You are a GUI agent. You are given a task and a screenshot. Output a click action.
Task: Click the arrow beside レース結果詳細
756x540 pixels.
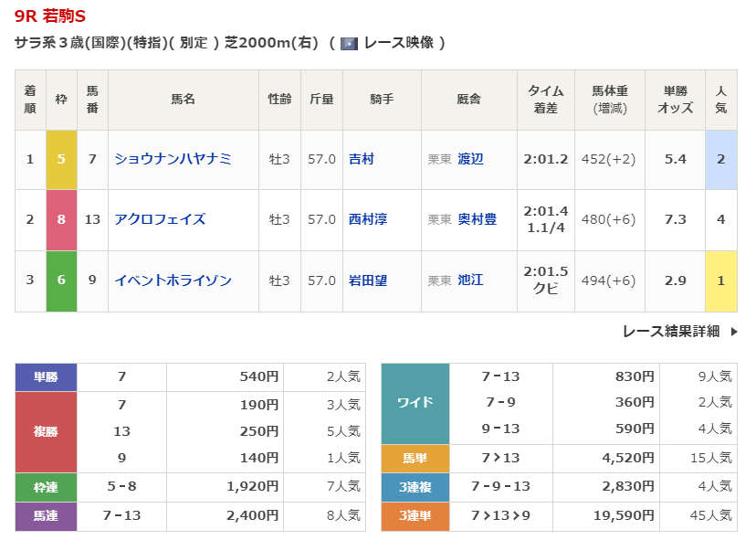click(x=734, y=332)
